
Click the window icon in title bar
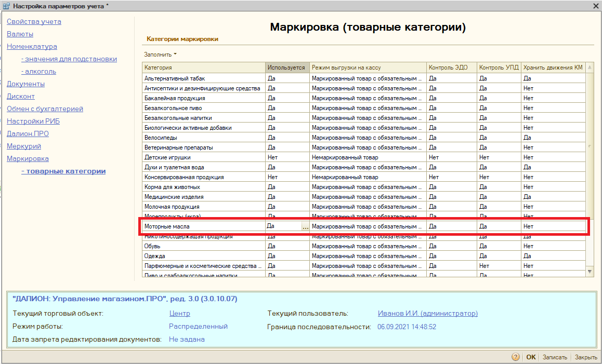click(x=6, y=6)
